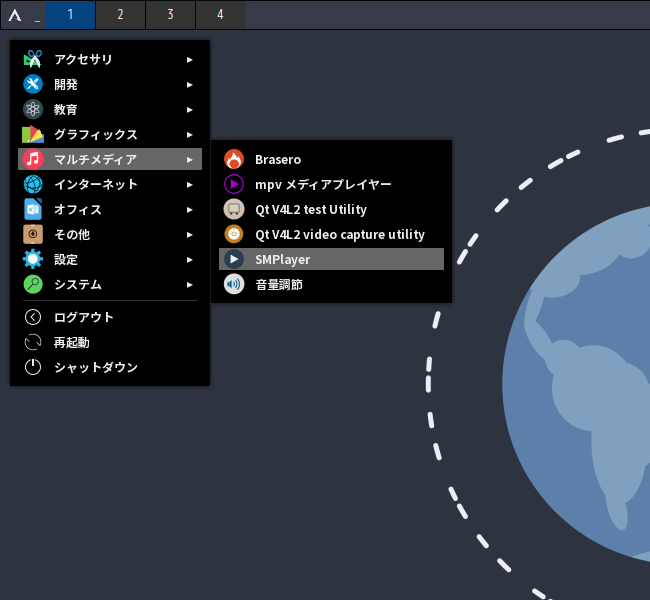650x600 pixels.
Task: Click the グラフィックス colorful icon
Action: tap(33, 134)
